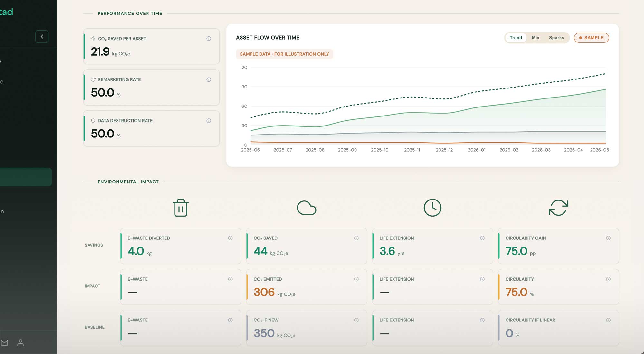Open info on CO₂ Emitted card
This screenshot has width=644, height=354.
tap(356, 279)
